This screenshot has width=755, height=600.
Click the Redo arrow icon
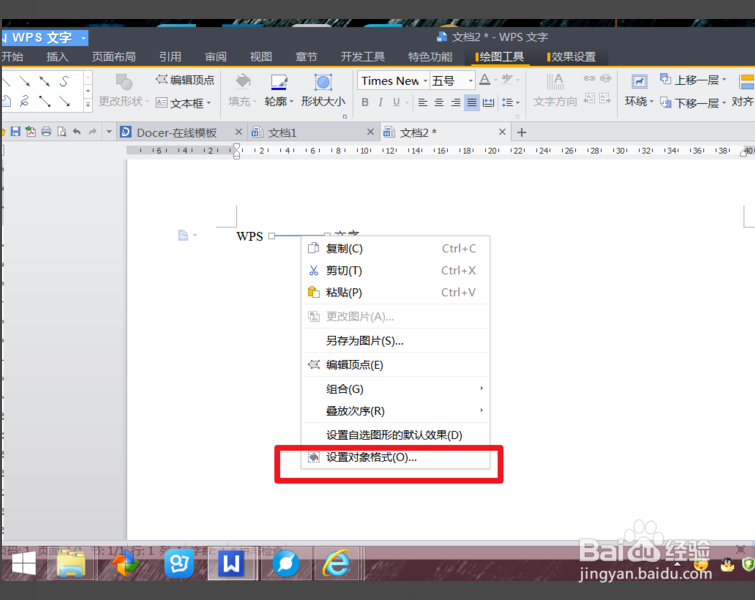(x=92, y=131)
